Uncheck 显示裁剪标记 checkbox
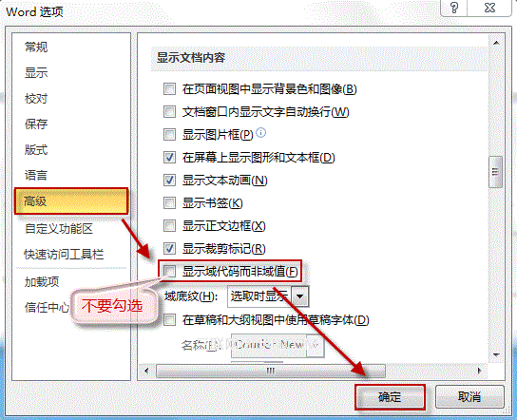Viewport: 517px width, 420px height. pyautogui.click(x=169, y=249)
